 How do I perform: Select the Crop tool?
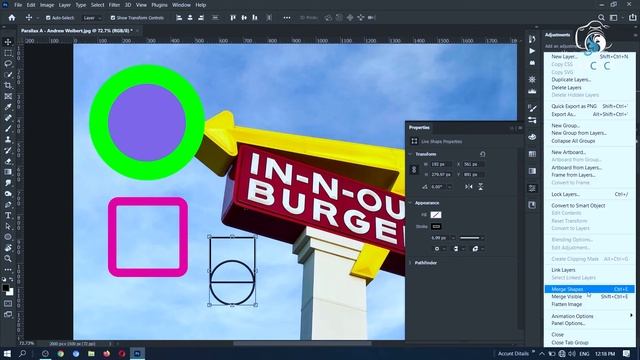tap(8, 85)
